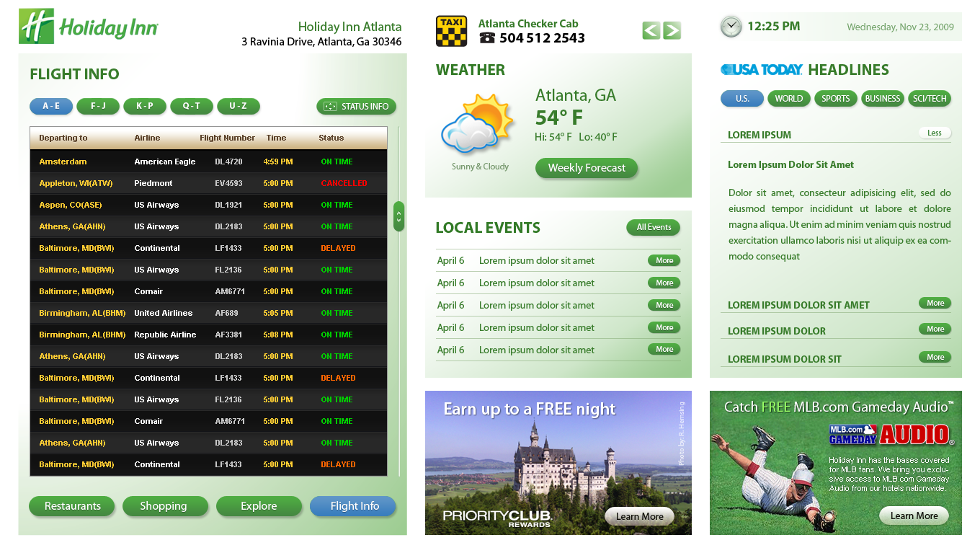Select the Business headlines tab
The width and height of the screenshot is (980, 553).
click(883, 99)
